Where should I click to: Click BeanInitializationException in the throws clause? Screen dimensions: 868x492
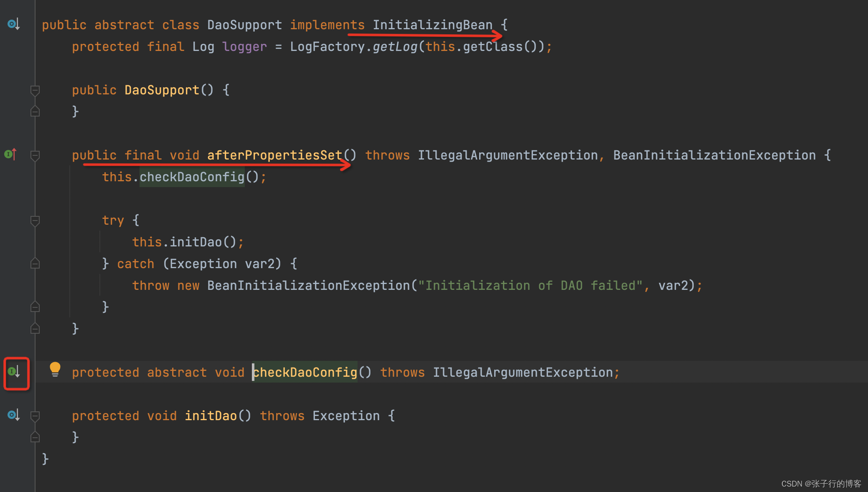tap(714, 155)
